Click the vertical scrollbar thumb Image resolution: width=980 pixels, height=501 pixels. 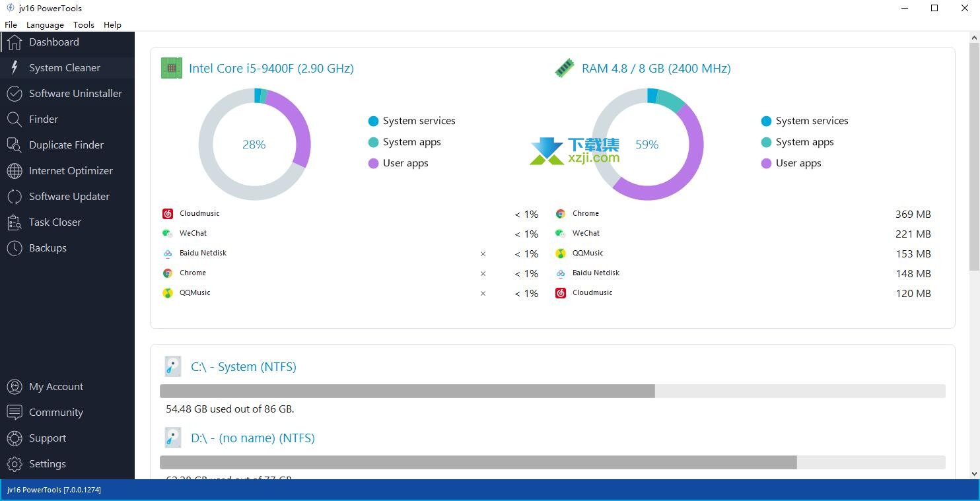974,156
